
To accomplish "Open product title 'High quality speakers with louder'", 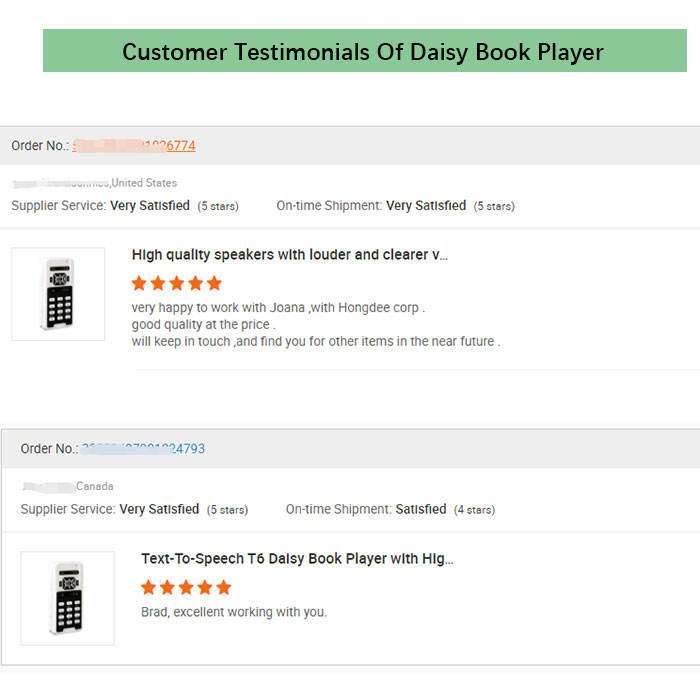I will 289,255.
